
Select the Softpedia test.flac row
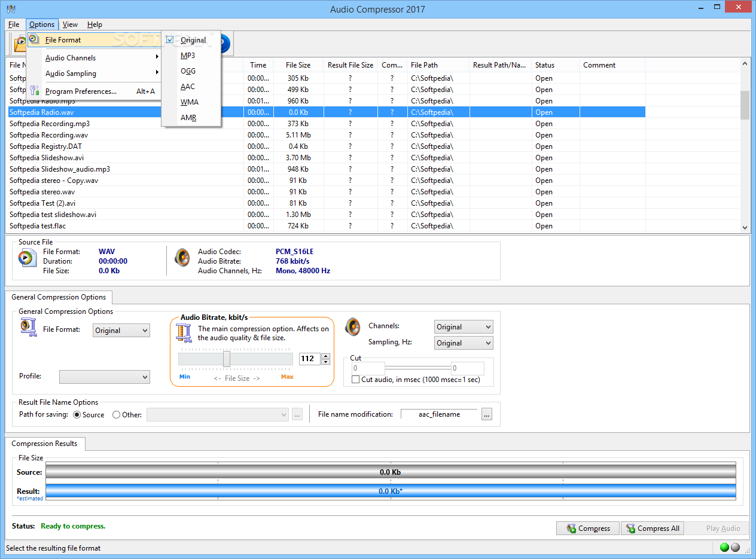327,226
